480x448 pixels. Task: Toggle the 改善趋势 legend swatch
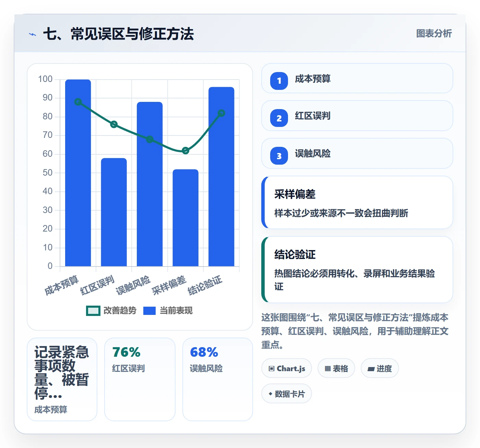point(93,310)
